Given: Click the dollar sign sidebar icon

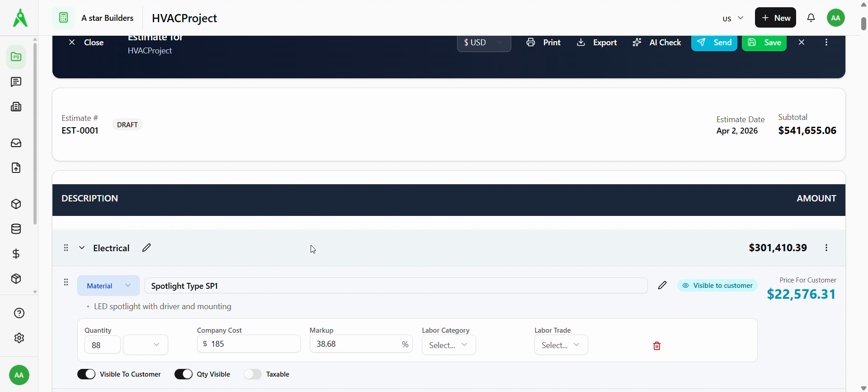Looking at the screenshot, I should [16, 254].
